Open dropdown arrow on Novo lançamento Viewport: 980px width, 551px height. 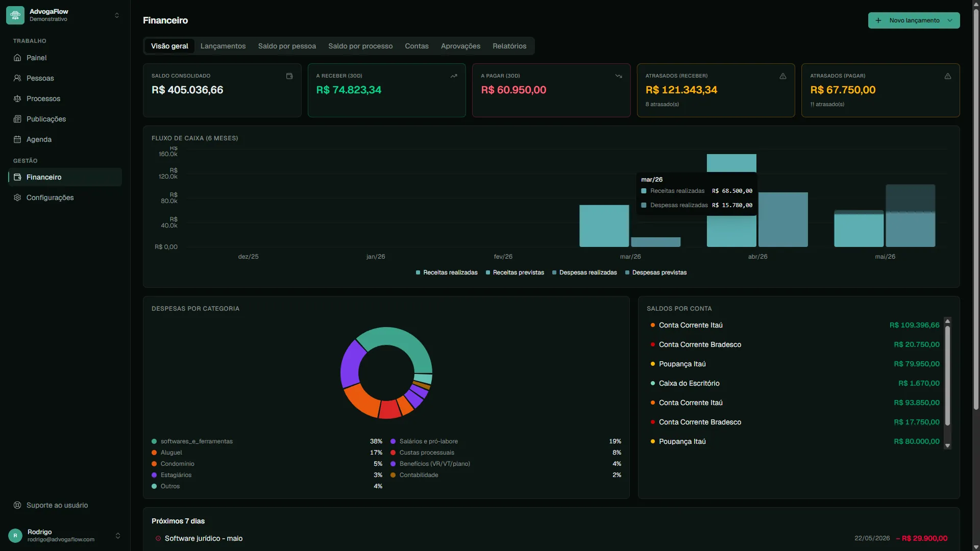[x=950, y=20]
